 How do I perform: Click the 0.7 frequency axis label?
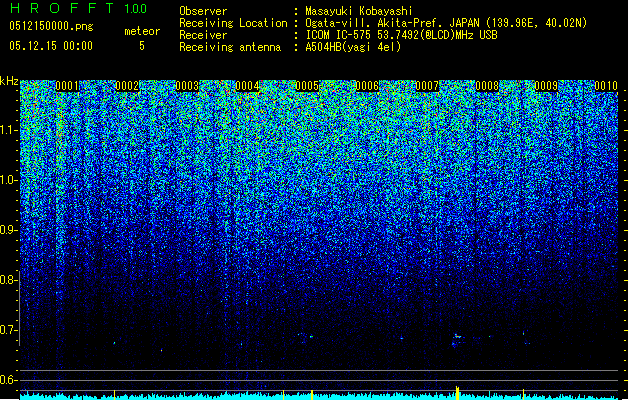pos(8,330)
